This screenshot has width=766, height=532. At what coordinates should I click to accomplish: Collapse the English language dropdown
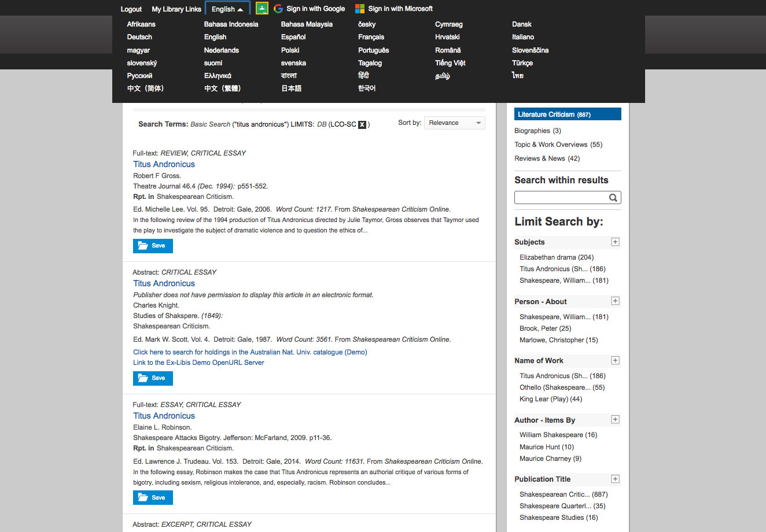click(227, 9)
